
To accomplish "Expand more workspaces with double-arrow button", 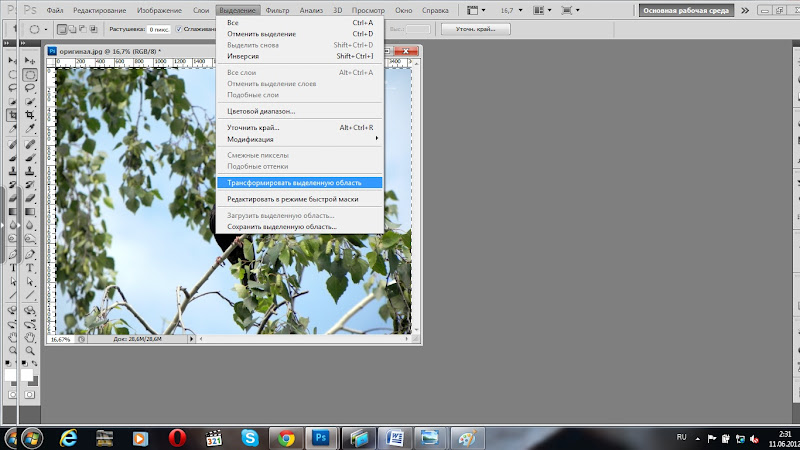I will coord(745,10).
